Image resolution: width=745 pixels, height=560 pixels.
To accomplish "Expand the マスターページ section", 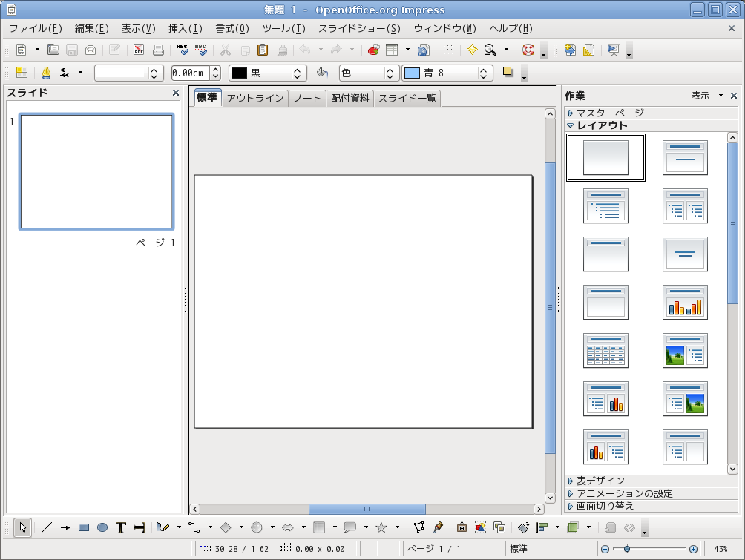I will point(610,113).
